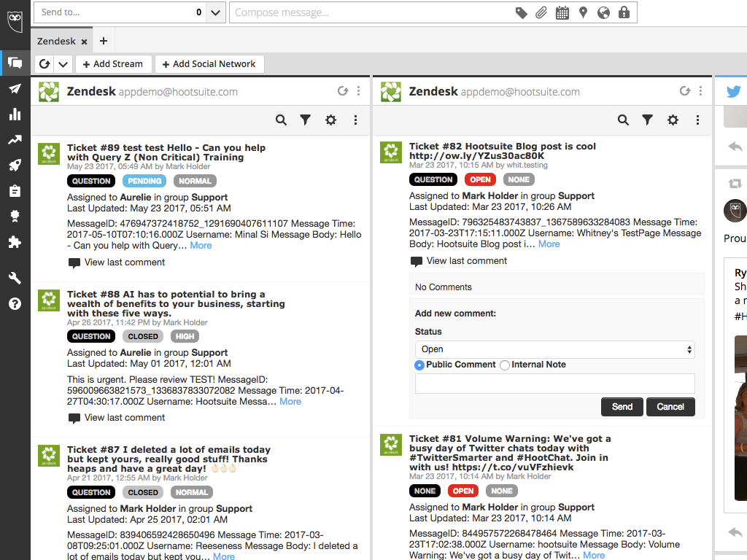The height and width of the screenshot is (560, 747).
Task: Open filter options in the right Zendesk stream
Action: (647, 120)
